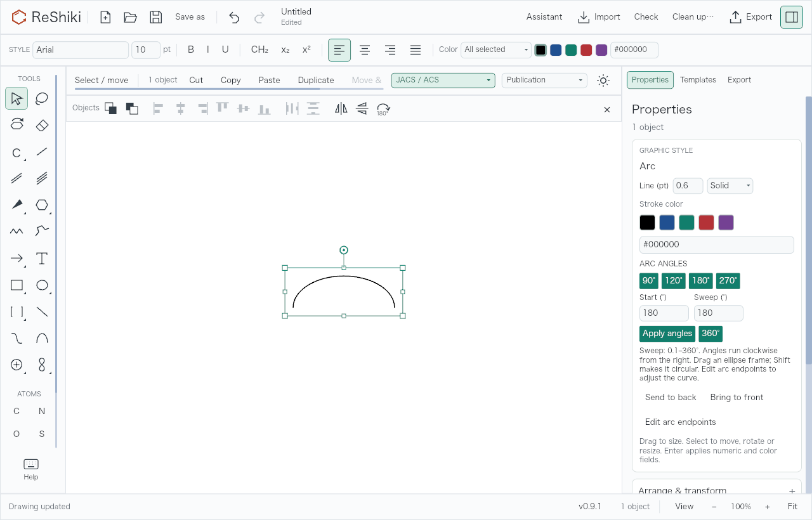This screenshot has width=812, height=520.
Task: Toggle light/dark theme sun icon
Action: (603, 81)
